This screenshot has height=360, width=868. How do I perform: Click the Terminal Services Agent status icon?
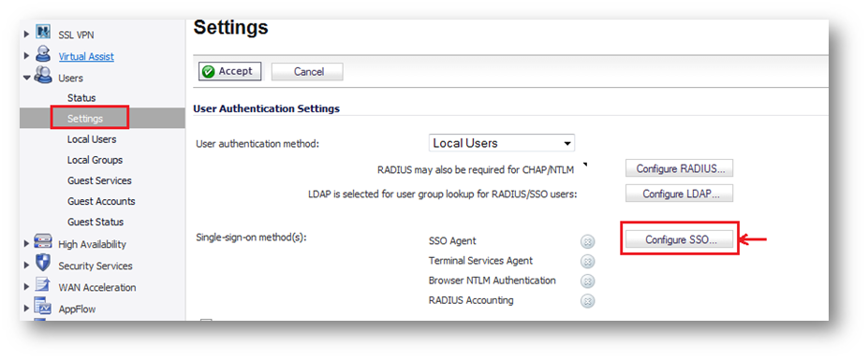(588, 262)
